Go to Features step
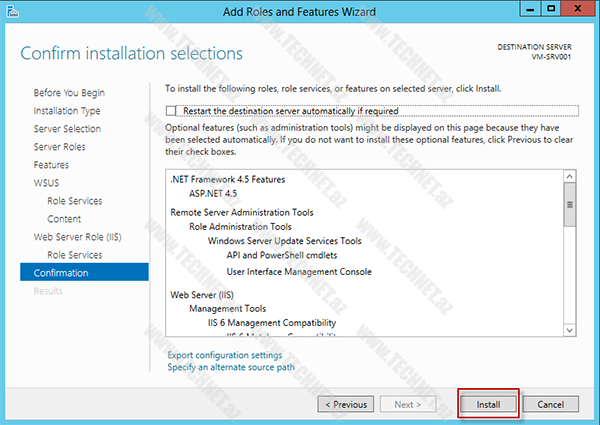 tap(51, 165)
